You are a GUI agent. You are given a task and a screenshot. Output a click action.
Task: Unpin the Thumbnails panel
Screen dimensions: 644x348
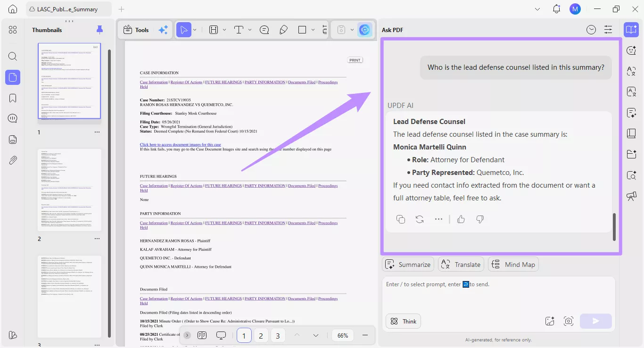coord(99,30)
